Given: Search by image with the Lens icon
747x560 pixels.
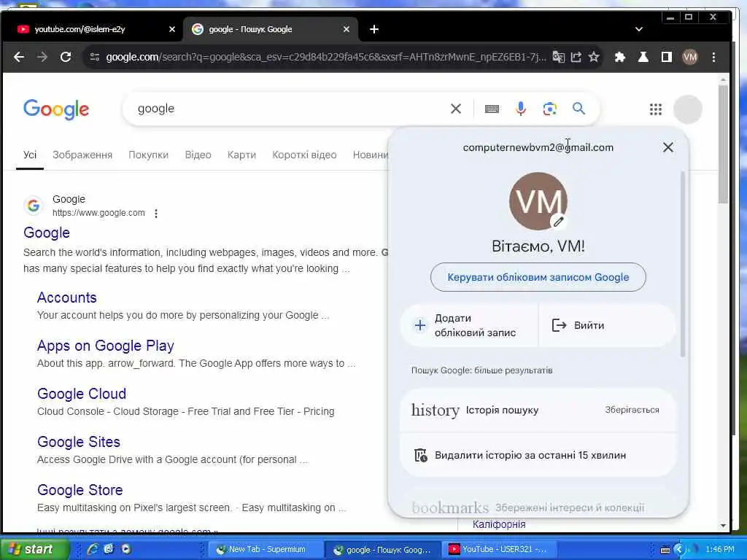Looking at the screenshot, I should click(550, 109).
